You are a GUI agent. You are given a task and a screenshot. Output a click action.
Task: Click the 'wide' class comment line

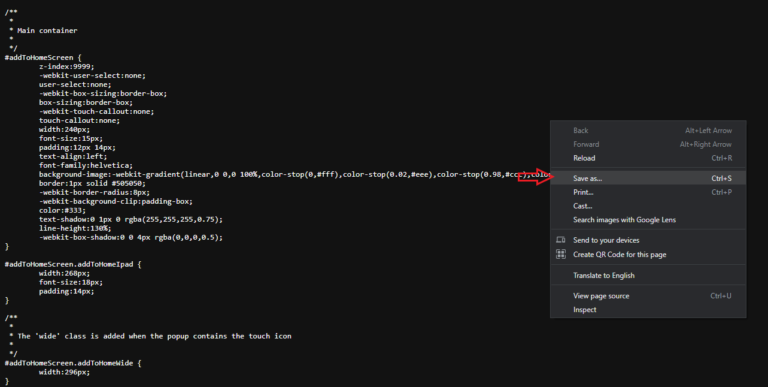pos(155,336)
